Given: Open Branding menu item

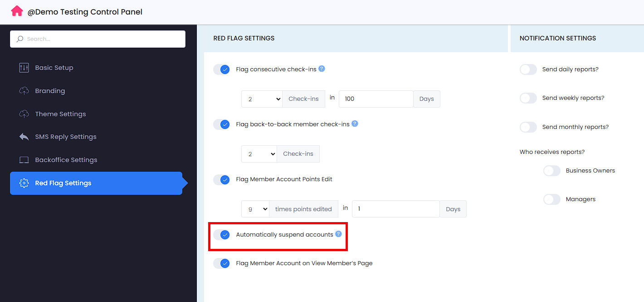Looking at the screenshot, I should pos(96,91).
